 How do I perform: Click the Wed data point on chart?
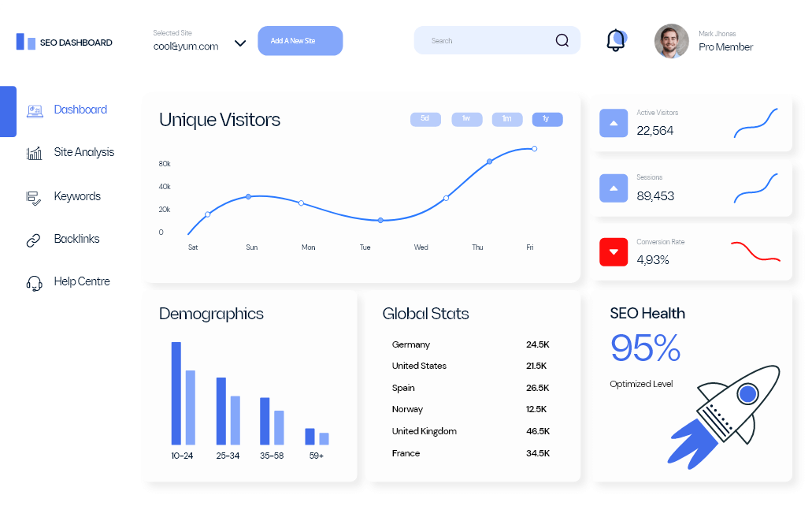[446, 198]
